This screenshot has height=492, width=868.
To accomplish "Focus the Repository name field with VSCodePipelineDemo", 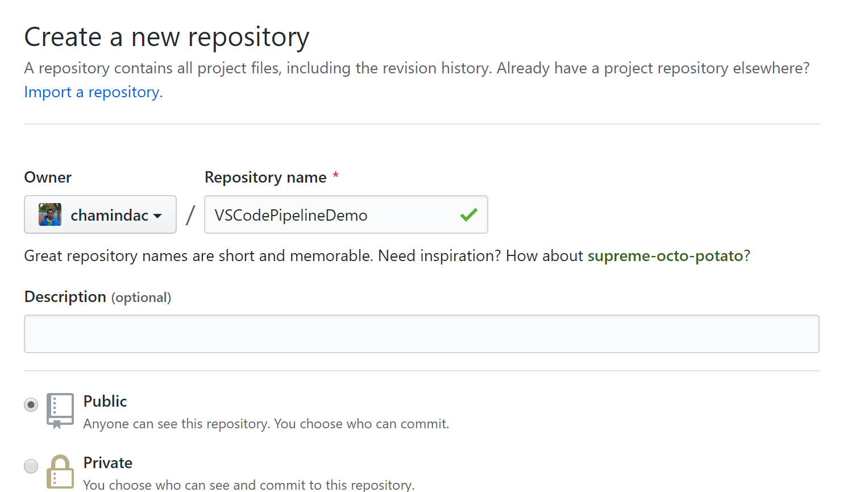I will [330, 215].
